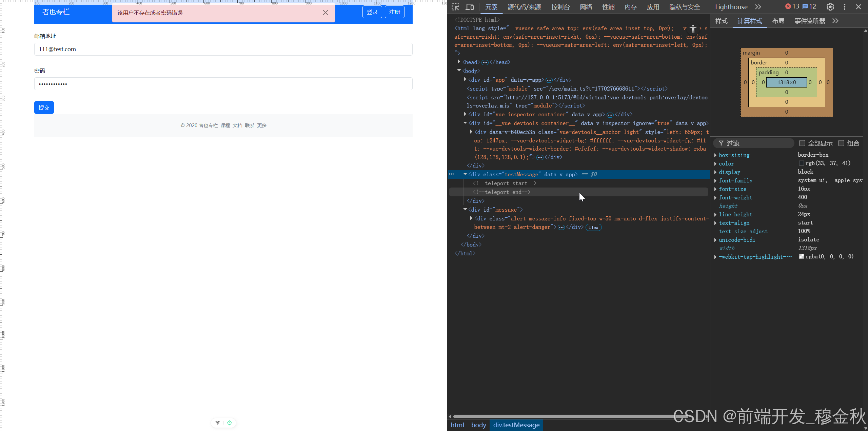This screenshot has height=431, width=868.
Task: Collapse the __vue-devtools-container__ node
Action: tap(465, 123)
